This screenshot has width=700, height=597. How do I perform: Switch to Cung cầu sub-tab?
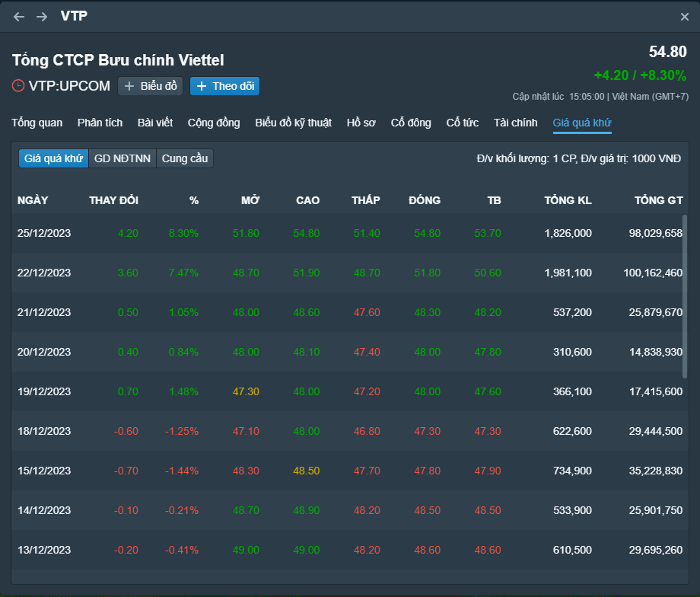[x=185, y=158]
